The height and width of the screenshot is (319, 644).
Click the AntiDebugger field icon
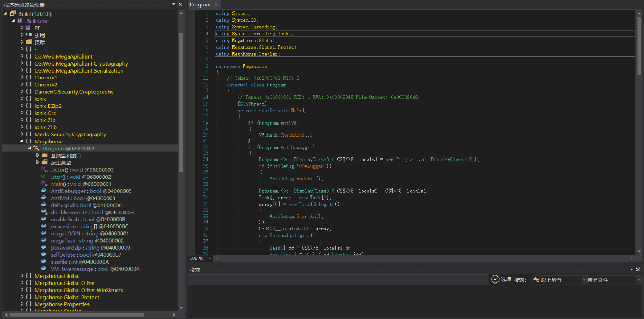[x=44, y=191]
